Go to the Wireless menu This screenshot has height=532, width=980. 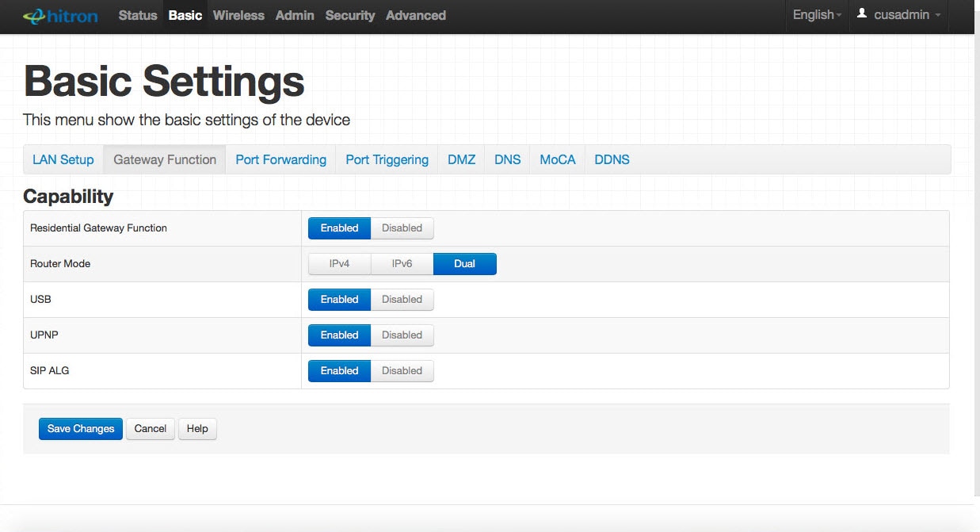[238, 15]
